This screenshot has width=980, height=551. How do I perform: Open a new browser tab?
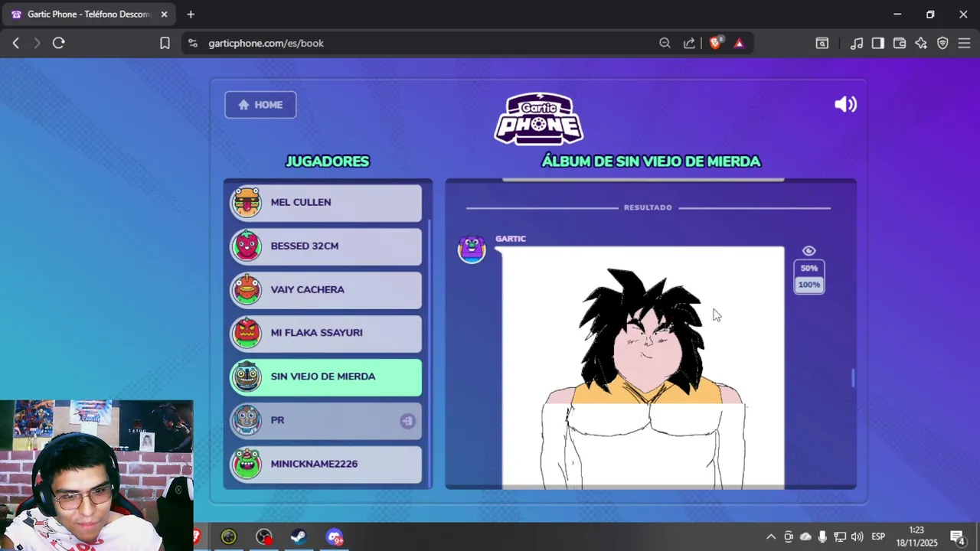[191, 15]
